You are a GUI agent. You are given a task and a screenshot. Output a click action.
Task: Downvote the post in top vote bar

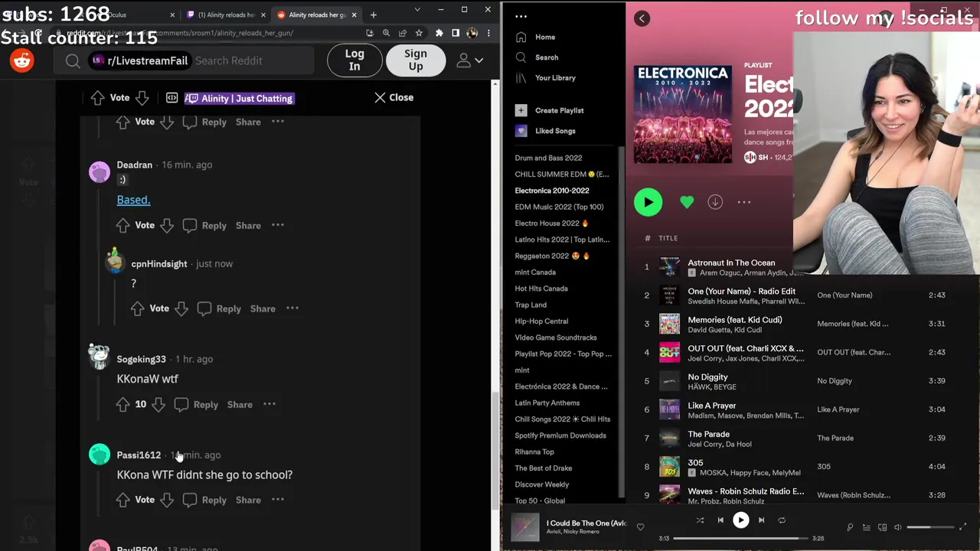pyautogui.click(x=142, y=98)
